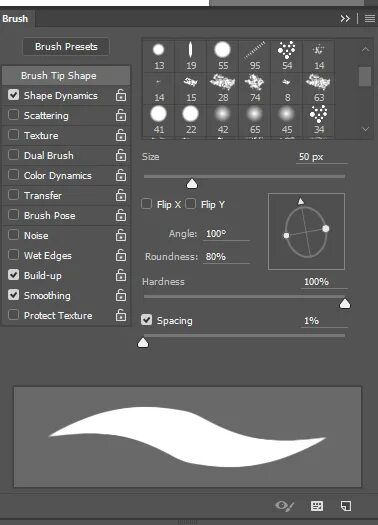Toggle the Noise lock icon
The image size is (378, 525).
(x=121, y=235)
